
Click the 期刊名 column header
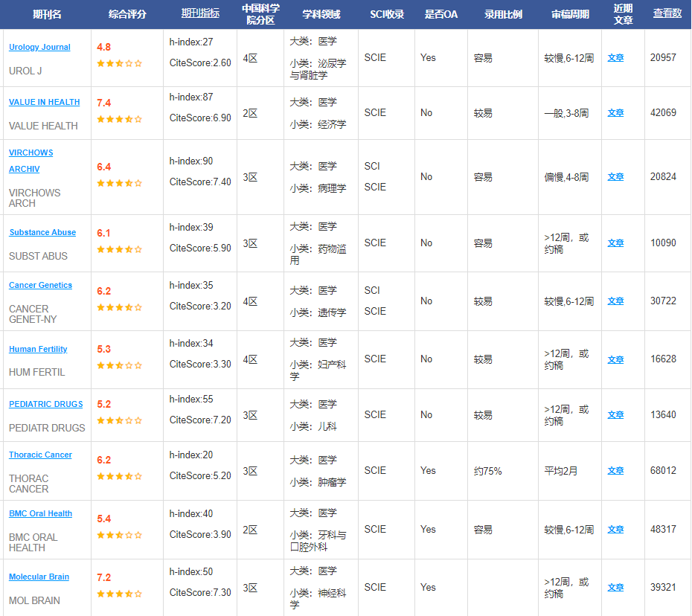click(47, 14)
